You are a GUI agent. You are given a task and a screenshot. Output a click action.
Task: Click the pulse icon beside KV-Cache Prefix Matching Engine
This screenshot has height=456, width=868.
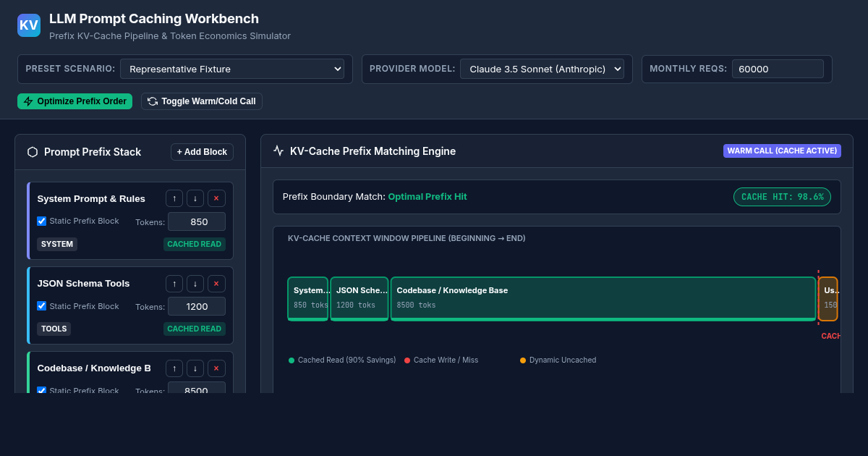278,151
